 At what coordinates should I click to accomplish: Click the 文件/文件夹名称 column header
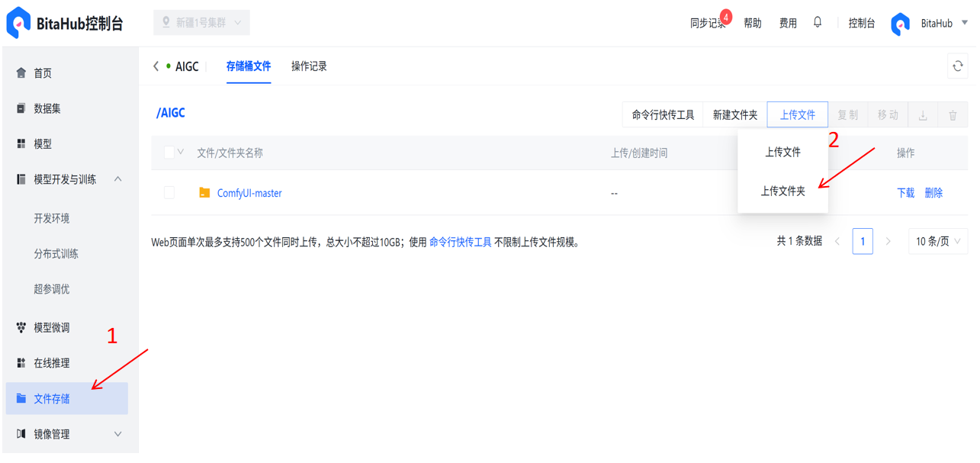click(230, 153)
